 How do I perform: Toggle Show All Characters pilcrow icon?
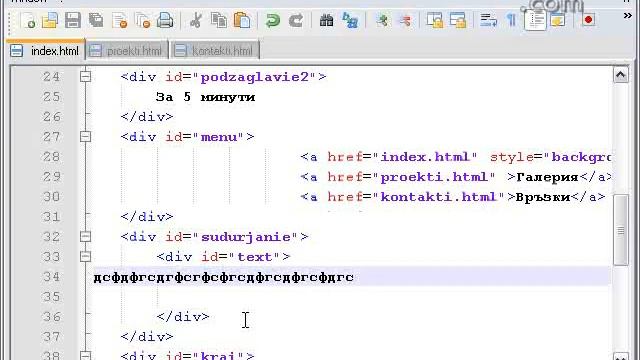point(511,20)
